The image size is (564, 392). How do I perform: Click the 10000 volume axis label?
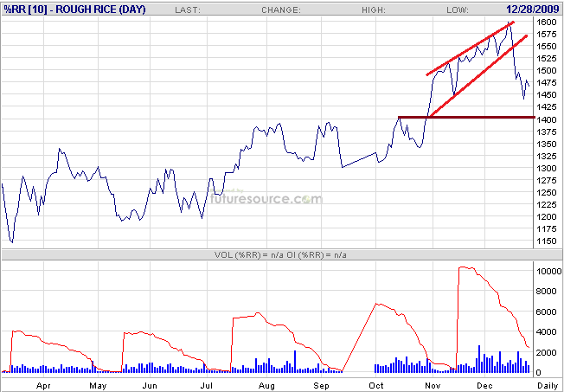(548, 272)
